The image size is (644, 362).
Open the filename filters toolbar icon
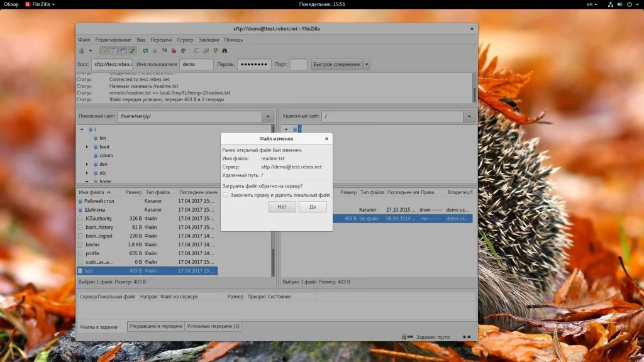[196, 50]
